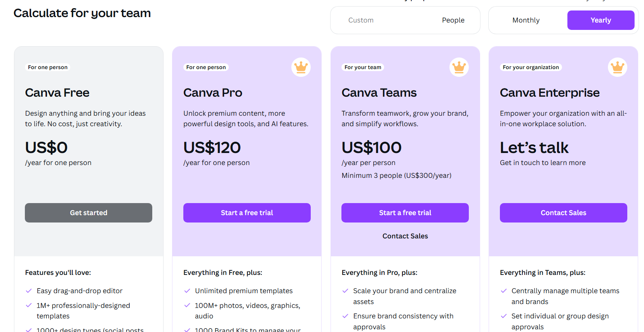Click the checkmark beside 'Scale your brand and centralize assets'
Viewport: 644px width, 332px height.
click(x=345, y=290)
